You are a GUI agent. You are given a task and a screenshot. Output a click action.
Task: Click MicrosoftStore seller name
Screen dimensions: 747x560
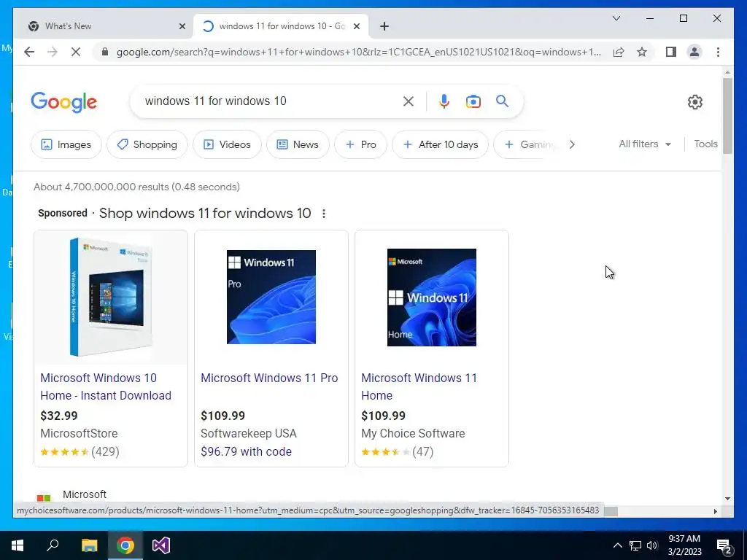[79, 433]
